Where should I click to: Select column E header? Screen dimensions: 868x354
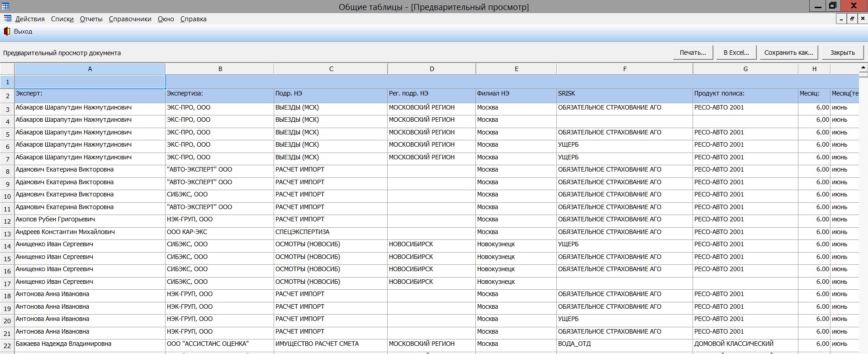pyautogui.click(x=517, y=69)
